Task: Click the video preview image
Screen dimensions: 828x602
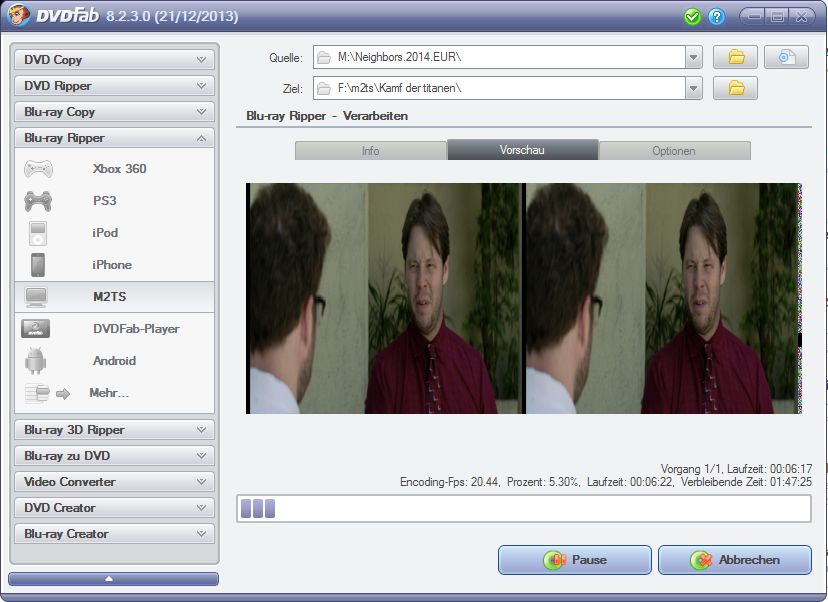Action: pos(524,298)
